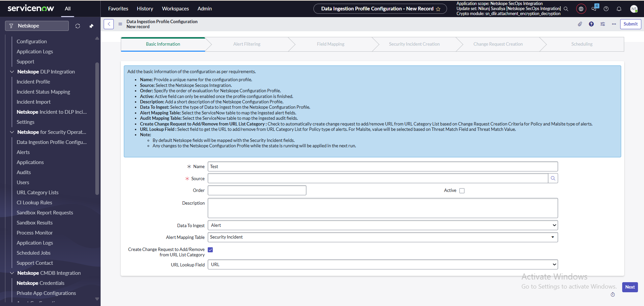Uncheck Create Change Request to Add/Remove checkbox

click(210, 250)
